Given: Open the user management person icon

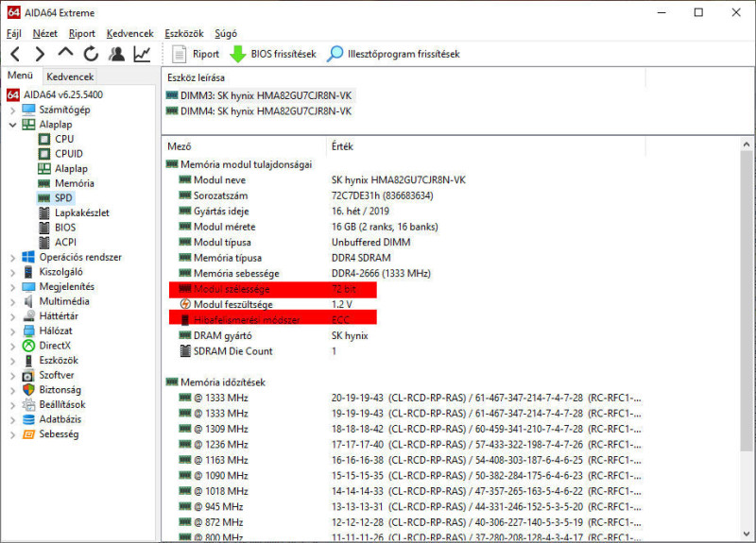Looking at the screenshot, I should click(116, 54).
